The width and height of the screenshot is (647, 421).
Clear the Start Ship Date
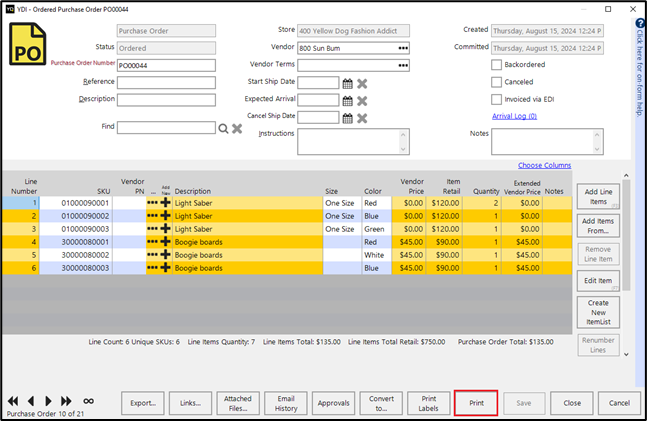point(362,84)
